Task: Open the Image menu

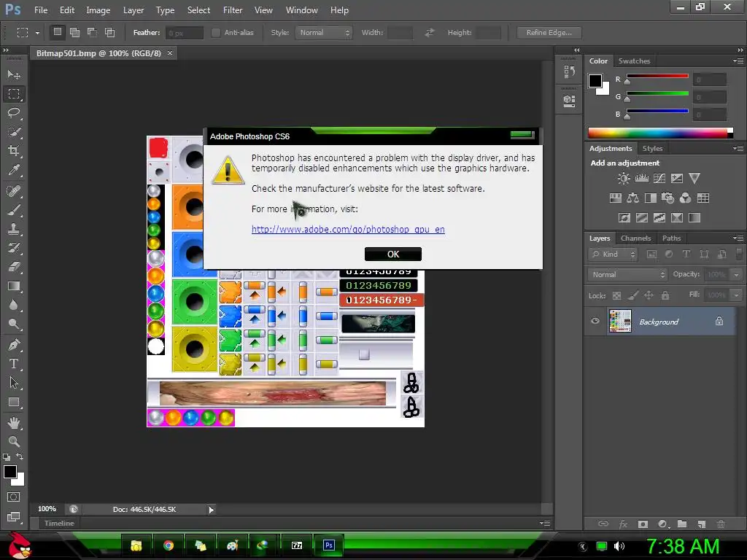Action: tap(98, 10)
